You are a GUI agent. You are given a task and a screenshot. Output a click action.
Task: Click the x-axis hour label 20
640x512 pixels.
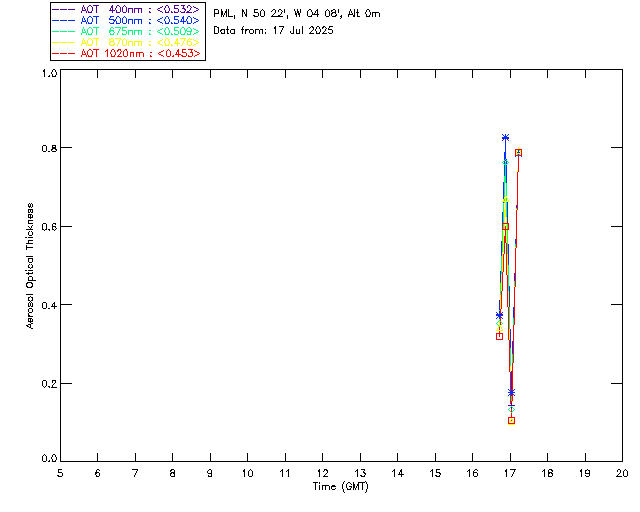(622, 474)
